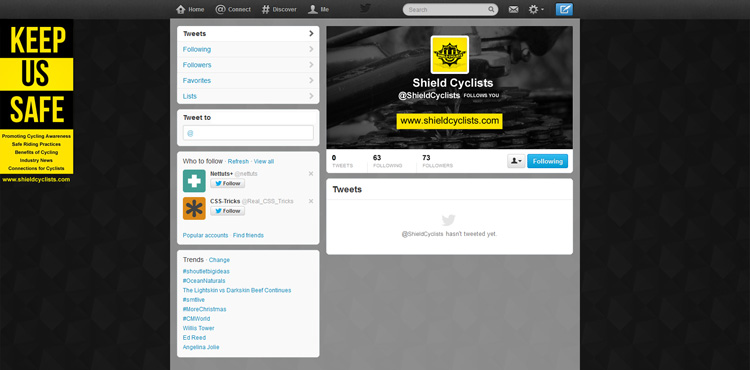Open direct messages envelope icon
The height and width of the screenshot is (370, 750).
point(513,10)
